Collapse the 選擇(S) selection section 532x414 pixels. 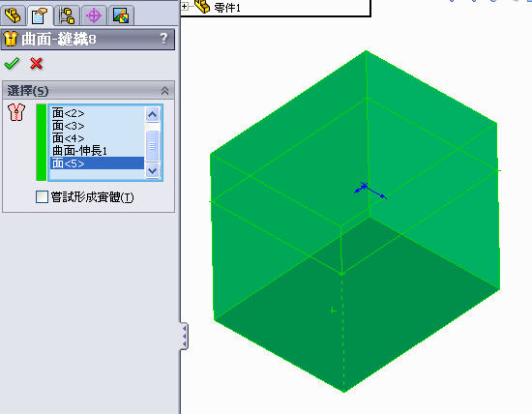tap(164, 91)
